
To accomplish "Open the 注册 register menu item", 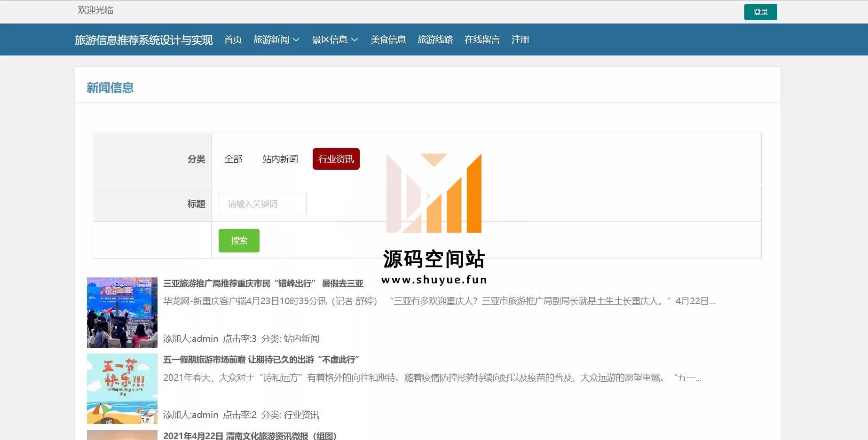I will pos(521,40).
